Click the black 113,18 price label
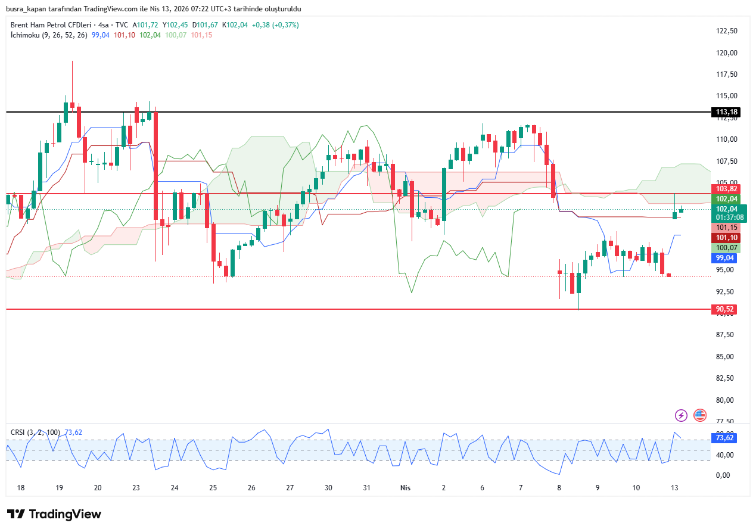The height and width of the screenshot is (532, 756). (726, 112)
